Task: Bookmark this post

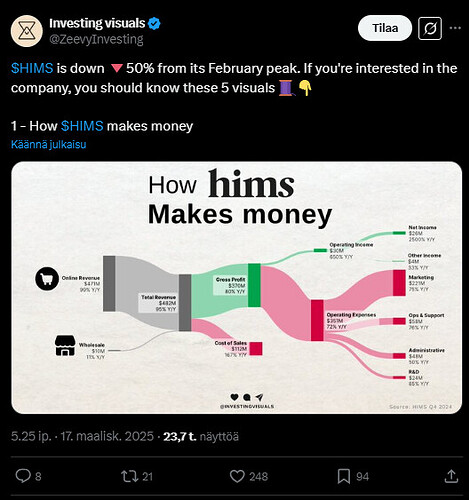Action: pos(344,476)
